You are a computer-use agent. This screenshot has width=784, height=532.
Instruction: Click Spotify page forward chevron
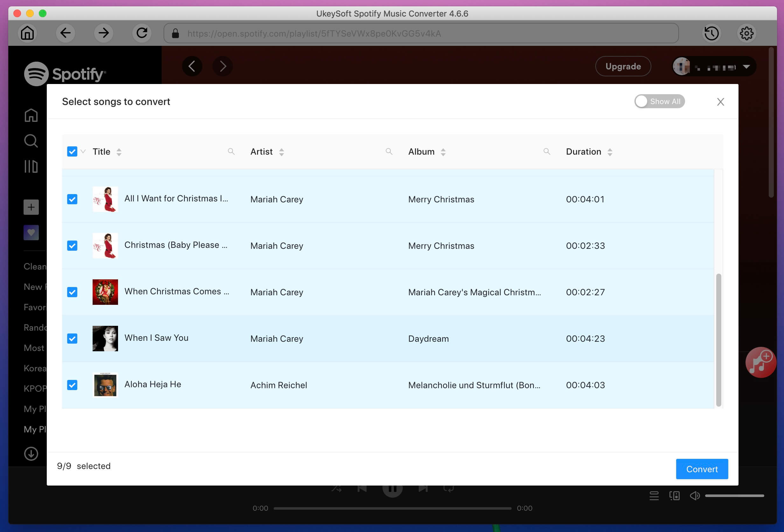(x=223, y=66)
